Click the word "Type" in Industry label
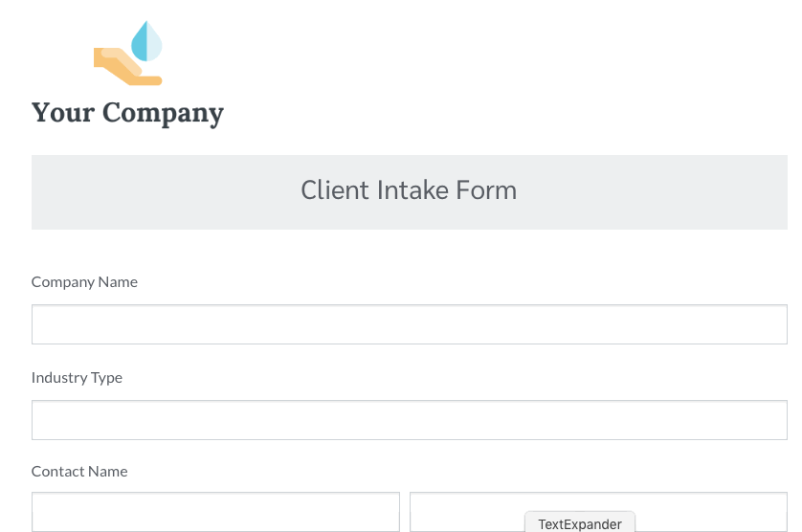The width and height of the screenshot is (802, 532). (x=106, y=378)
